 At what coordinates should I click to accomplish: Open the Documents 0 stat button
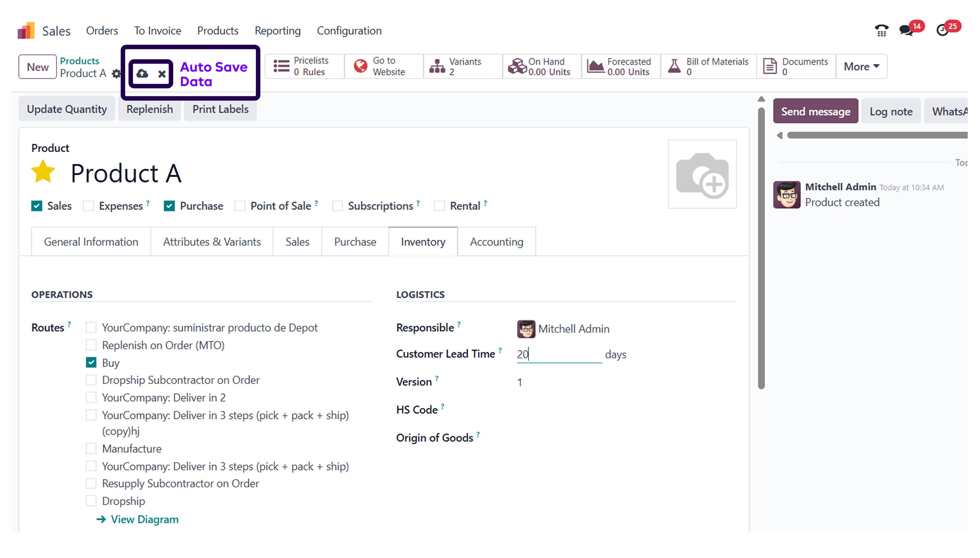(x=796, y=66)
